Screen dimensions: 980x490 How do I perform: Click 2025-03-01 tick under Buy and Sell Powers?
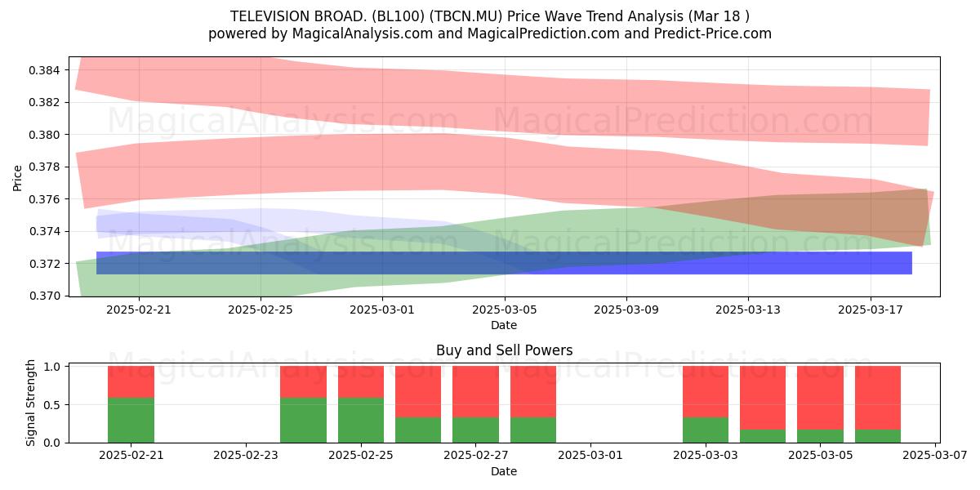590,457
